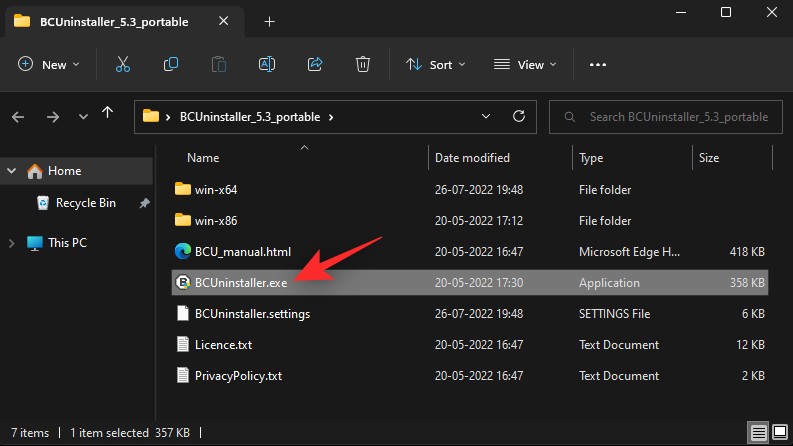Open the See more ellipsis menu
793x446 pixels.
coord(597,65)
